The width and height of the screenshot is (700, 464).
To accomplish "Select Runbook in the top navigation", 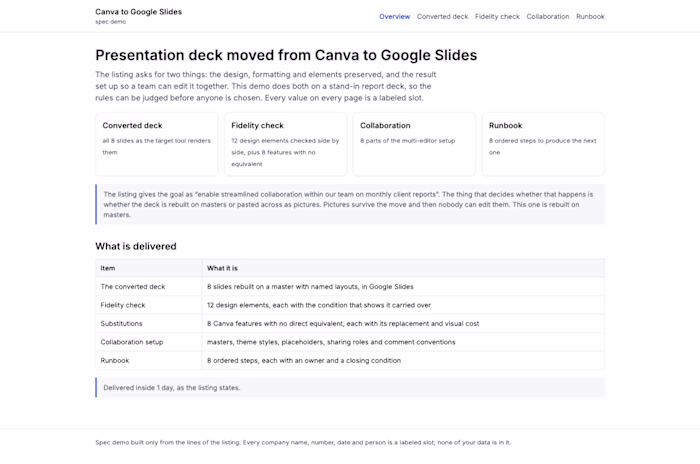I will [x=590, y=17].
